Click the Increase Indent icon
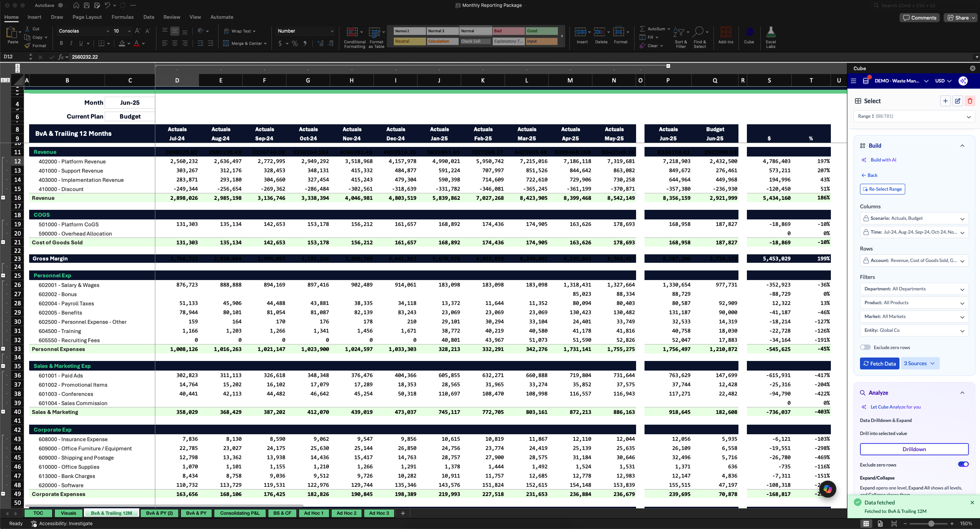The image size is (980, 529). 210,43
